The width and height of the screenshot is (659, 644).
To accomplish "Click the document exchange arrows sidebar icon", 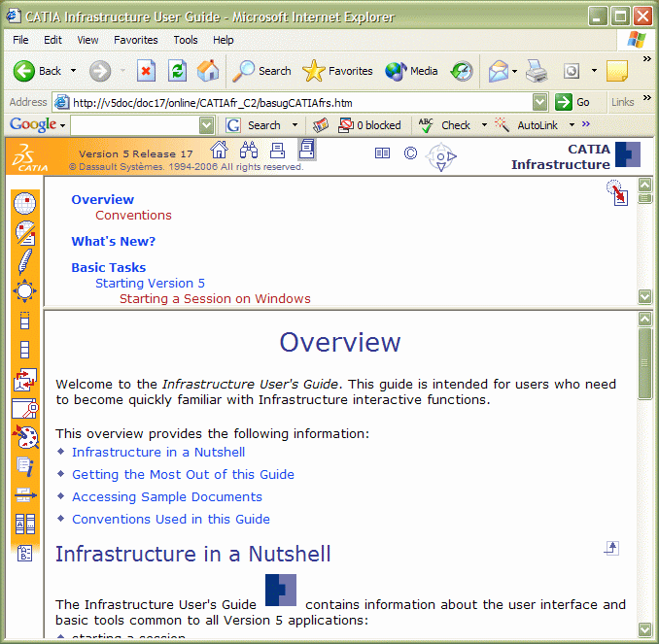I will 25,380.
